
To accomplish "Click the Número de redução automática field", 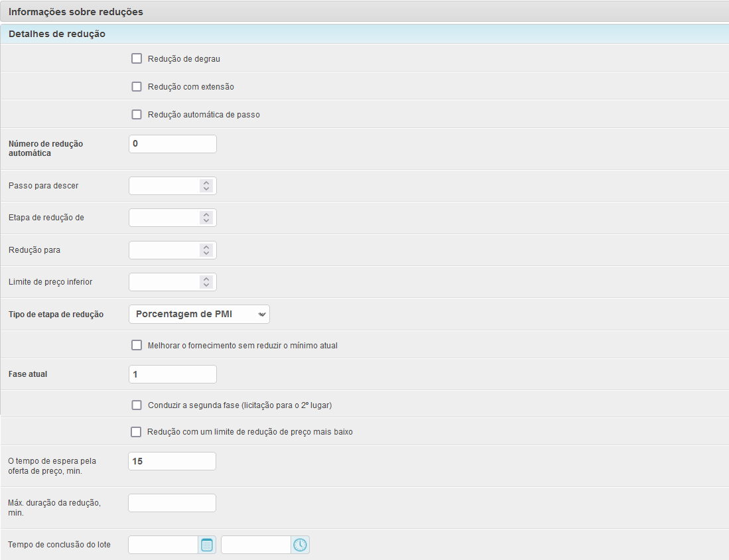I will [x=172, y=144].
